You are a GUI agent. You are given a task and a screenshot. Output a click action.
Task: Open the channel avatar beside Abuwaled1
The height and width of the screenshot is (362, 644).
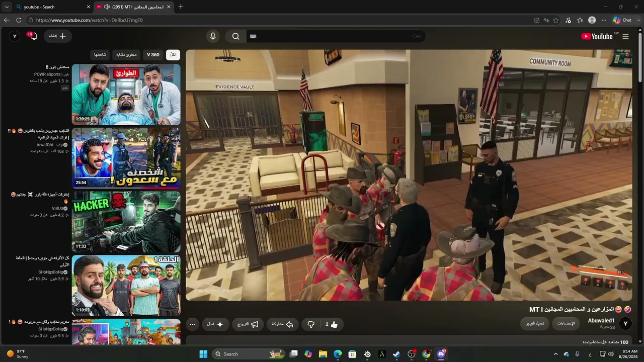(625, 324)
